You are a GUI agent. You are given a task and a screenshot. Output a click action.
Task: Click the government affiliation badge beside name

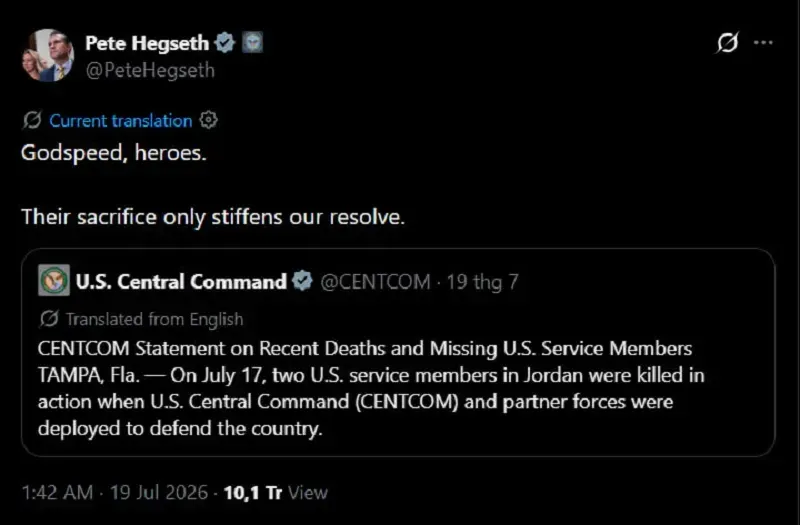(x=252, y=42)
